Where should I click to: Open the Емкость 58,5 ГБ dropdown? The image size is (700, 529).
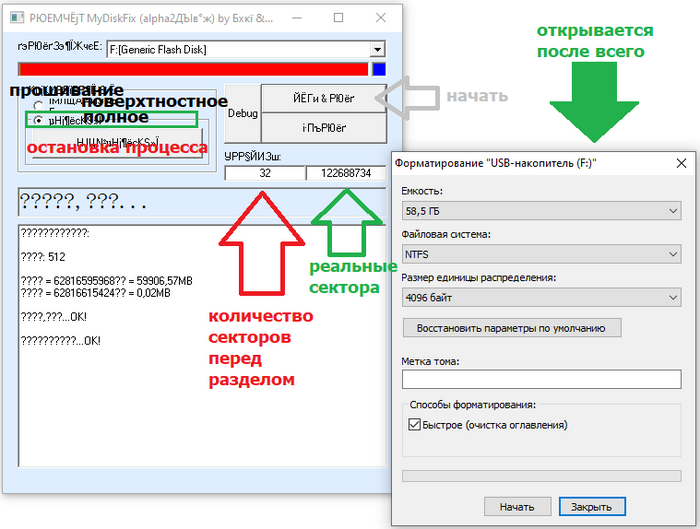coord(542,211)
